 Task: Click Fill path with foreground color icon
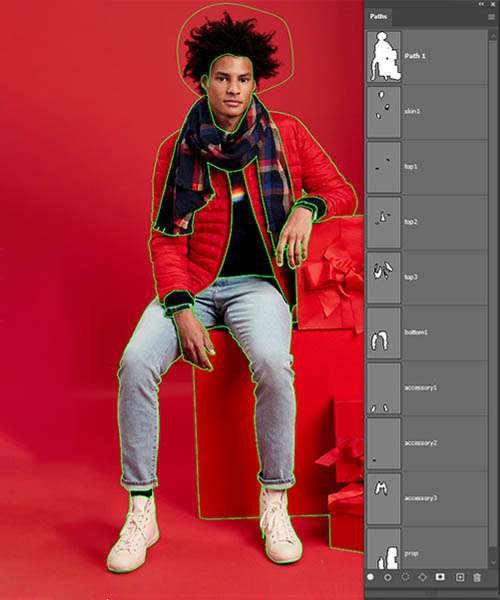click(370, 577)
